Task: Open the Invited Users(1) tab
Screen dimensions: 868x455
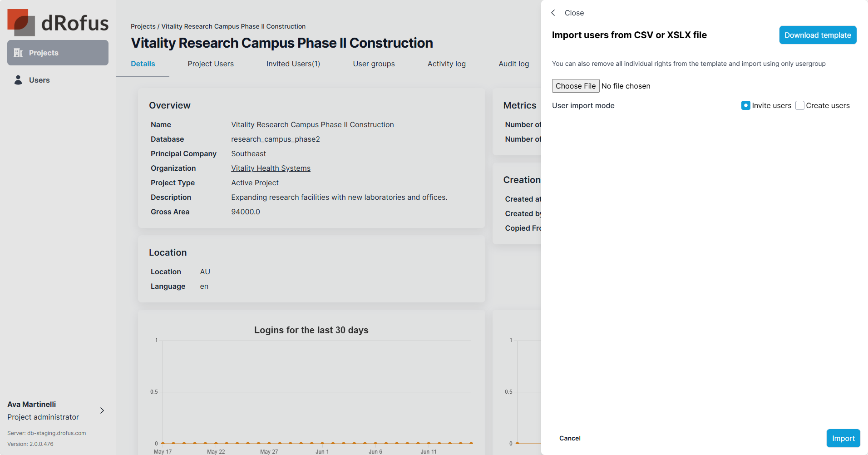Action: 293,64
